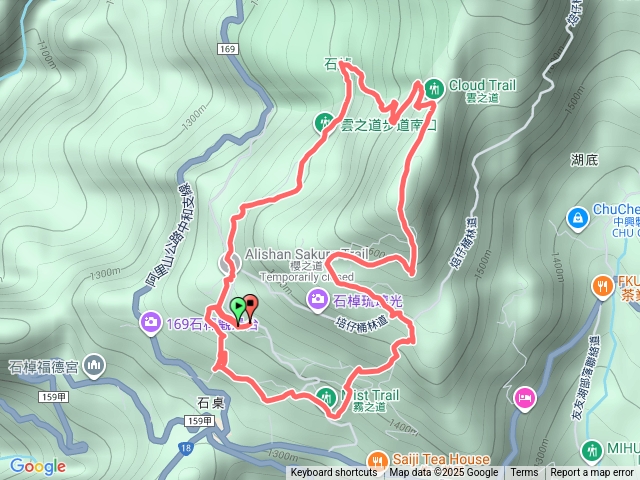The width and height of the screenshot is (640, 480).
Task: Click the Saiji Tea House restaurant icon
Action: (x=378, y=461)
